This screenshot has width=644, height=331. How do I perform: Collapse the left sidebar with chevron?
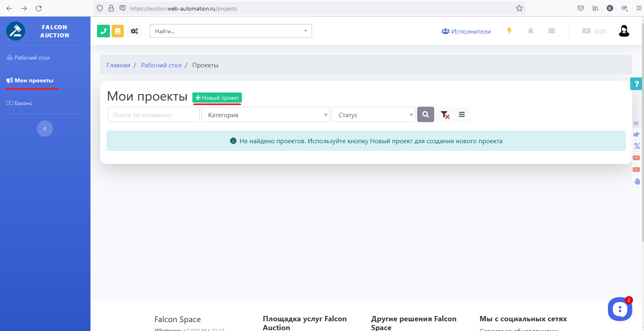[45, 129]
